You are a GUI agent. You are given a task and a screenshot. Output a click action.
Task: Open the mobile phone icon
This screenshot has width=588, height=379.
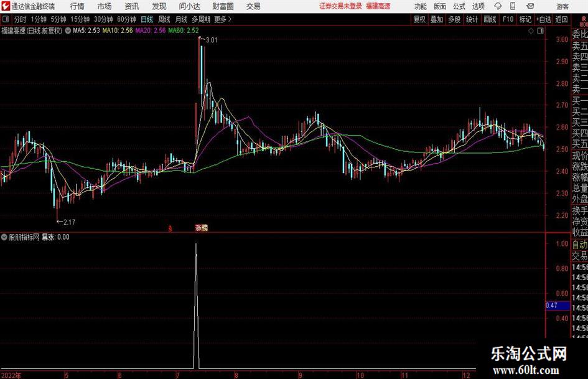point(513,6)
